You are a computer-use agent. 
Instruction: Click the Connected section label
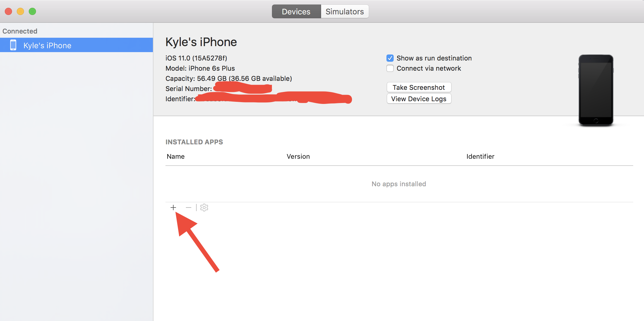pos(20,31)
